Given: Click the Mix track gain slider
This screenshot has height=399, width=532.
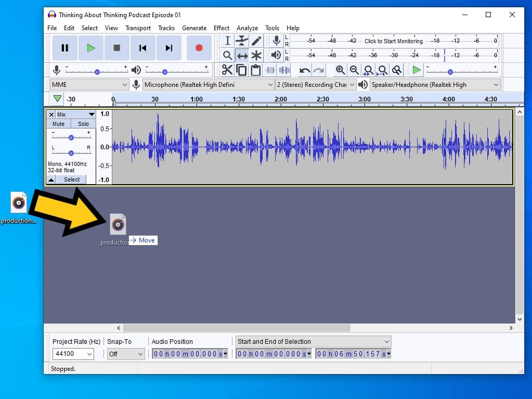Looking at the screenshot, I should [71, 137].
